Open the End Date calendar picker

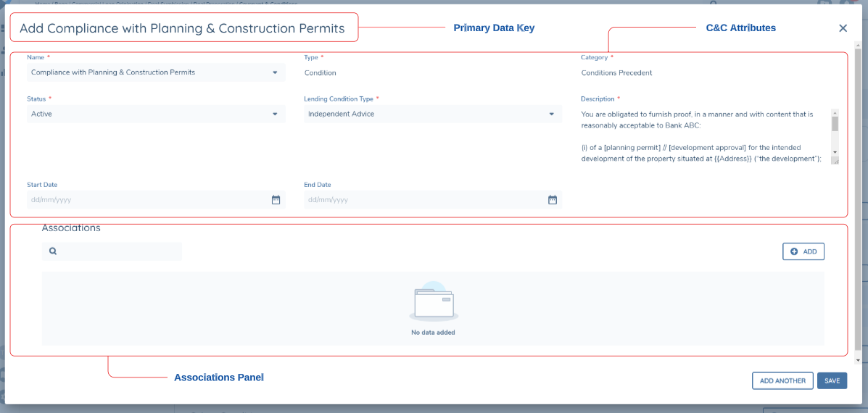tap(552, 200)
